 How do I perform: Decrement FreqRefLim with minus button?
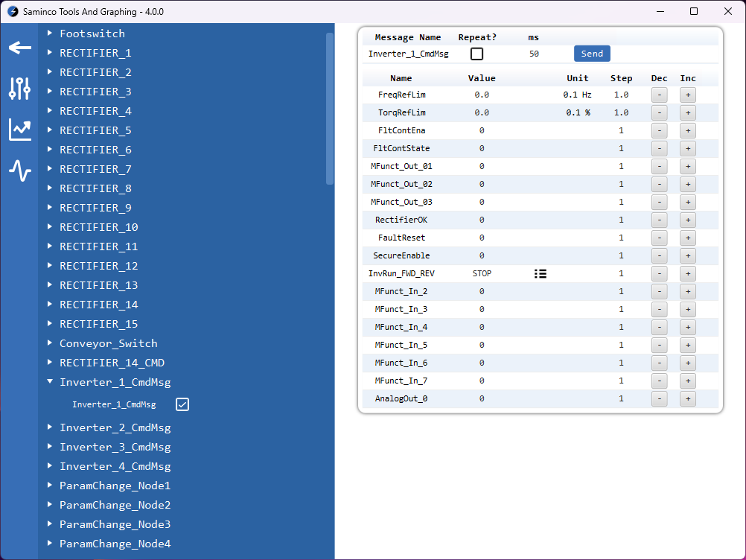(659, 95)
